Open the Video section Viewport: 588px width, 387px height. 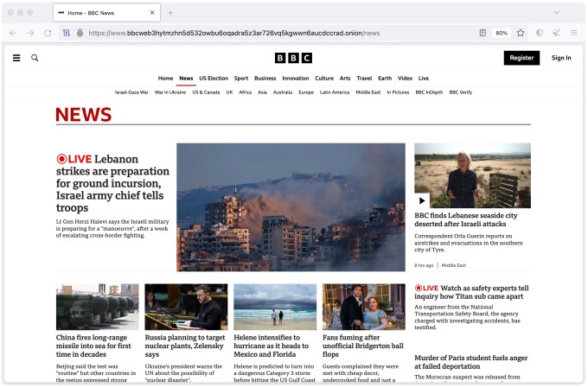tap(405, 79)
